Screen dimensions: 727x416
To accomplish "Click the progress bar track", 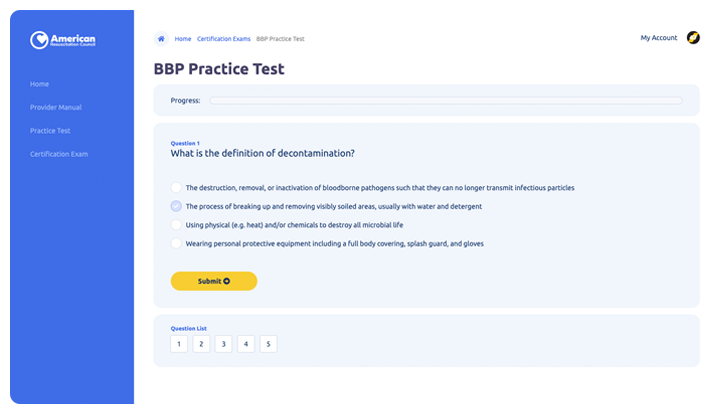I will [x=446, y=101].
